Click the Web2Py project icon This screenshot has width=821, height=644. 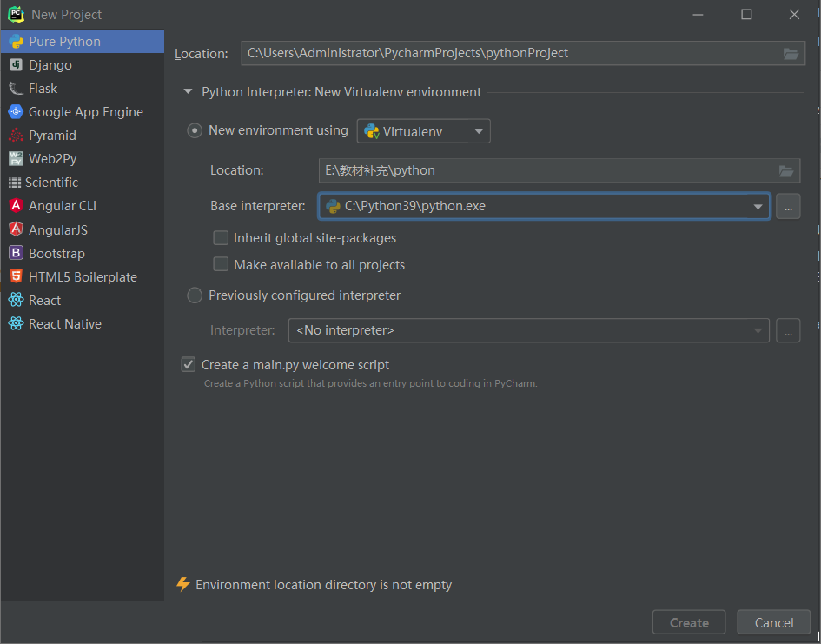[x=17, y=159]
